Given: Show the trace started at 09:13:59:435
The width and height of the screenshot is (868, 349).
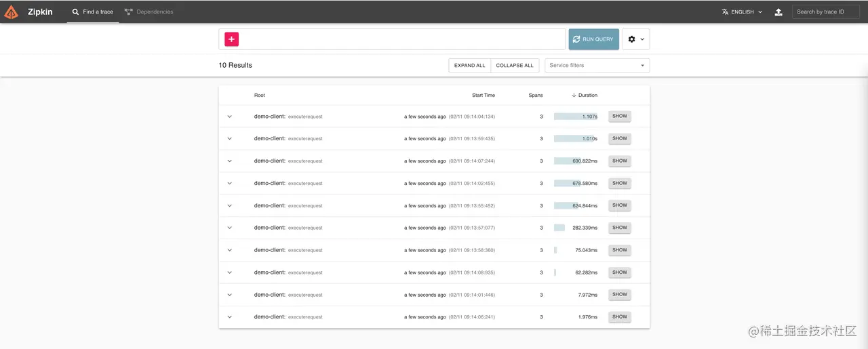Looking at the screenshot, I should (x=619, y=138).
